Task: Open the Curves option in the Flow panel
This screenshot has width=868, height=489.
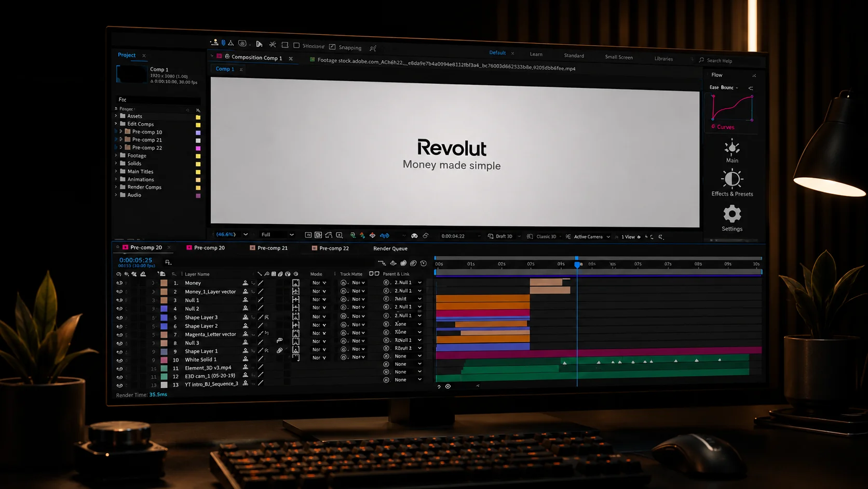Action: tap(723, 127)
